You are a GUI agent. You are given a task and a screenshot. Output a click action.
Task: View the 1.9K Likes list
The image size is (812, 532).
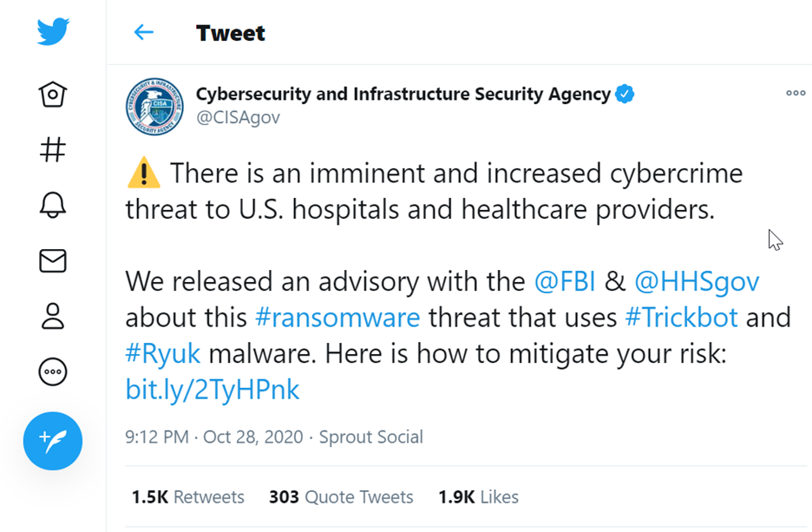478,497
